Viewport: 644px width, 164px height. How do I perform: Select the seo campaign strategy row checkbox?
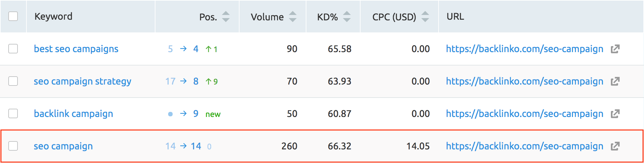[13, 81]
